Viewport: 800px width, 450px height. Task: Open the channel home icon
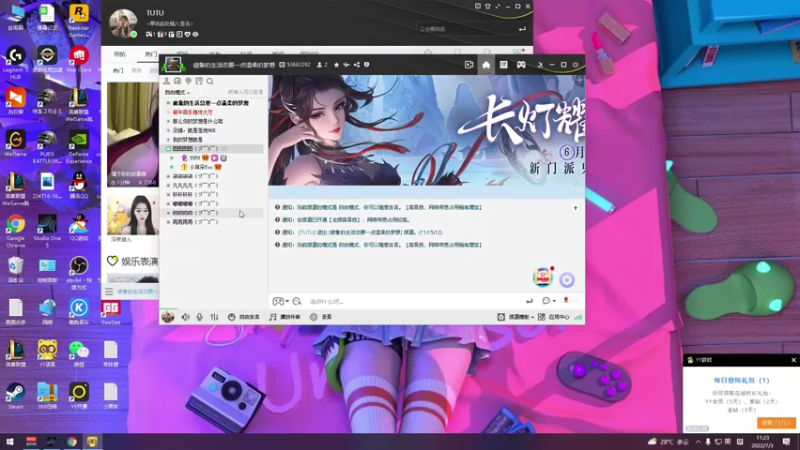(486, 65)
